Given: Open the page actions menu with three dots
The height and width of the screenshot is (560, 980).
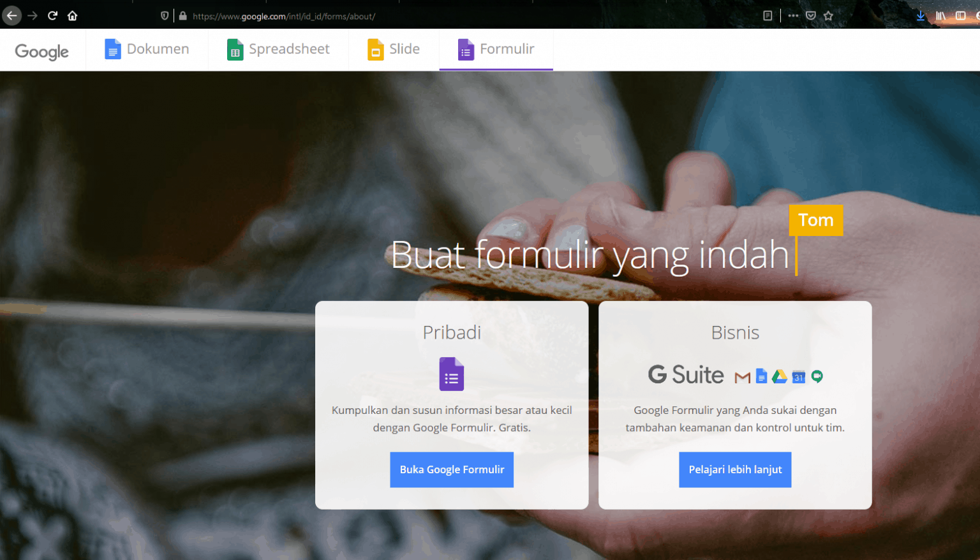Looking at the screenshot, I should coord(793,15).
